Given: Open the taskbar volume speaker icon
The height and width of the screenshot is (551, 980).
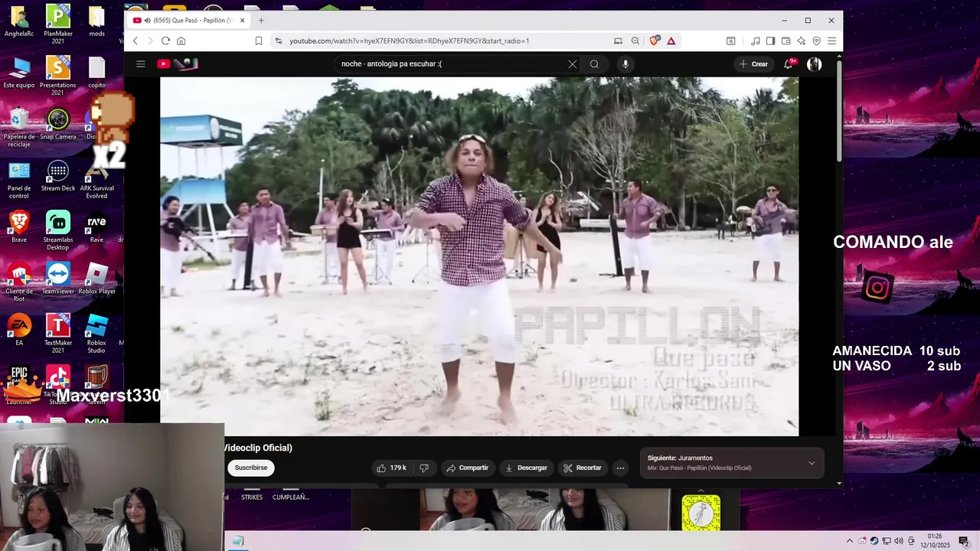Looking at the screenshot, I should pyautogui.click(x=899, y=541).
